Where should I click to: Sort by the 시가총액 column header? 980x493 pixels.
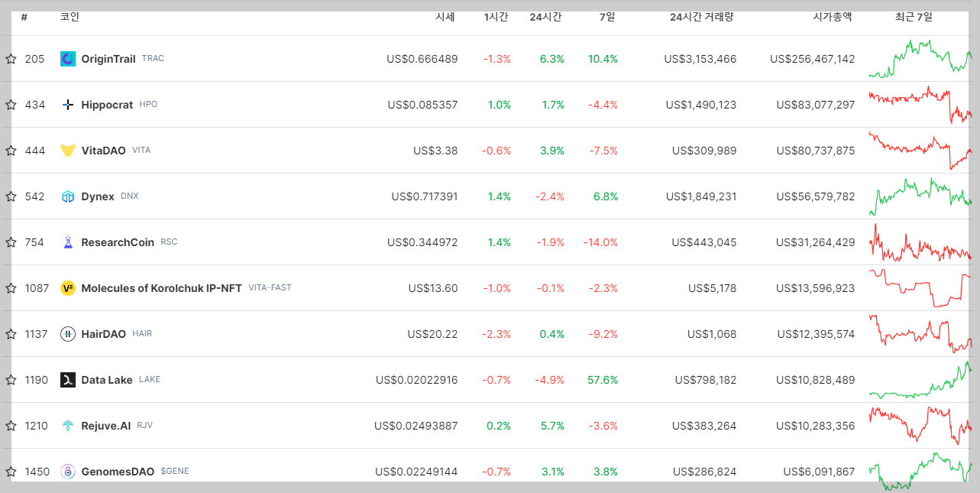833,17
